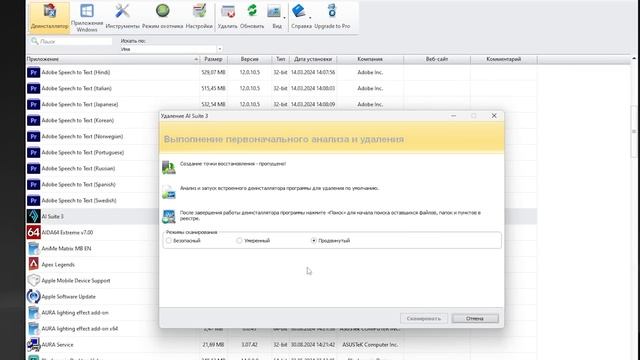Select Adobe Speech to Text (Portuguese) icon
The image size is (640, 360).
(33, 152)
